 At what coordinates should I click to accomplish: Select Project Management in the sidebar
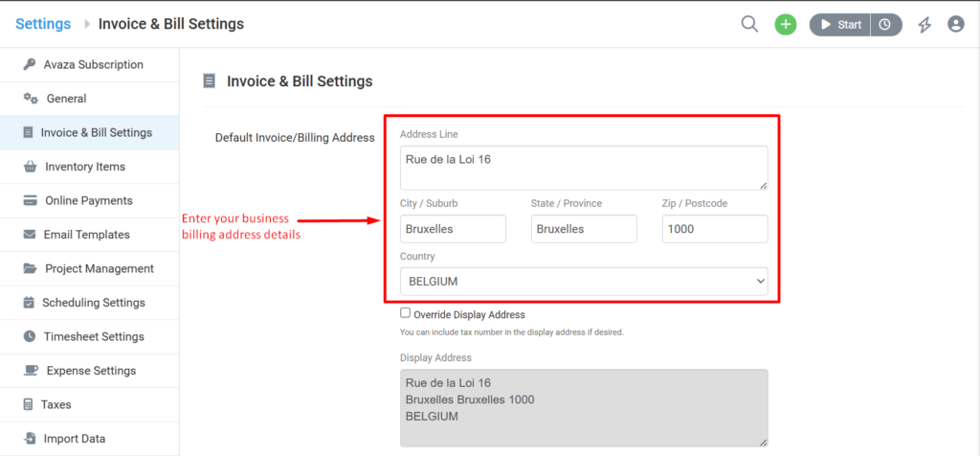click(99, 269)
